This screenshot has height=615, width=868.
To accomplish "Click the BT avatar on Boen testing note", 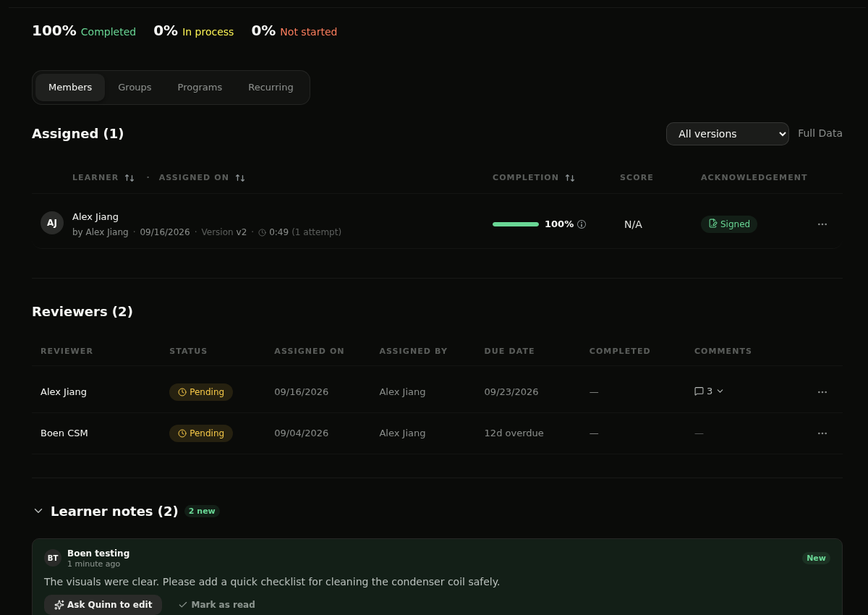I will pyautogui.click(x=53, y=558).
